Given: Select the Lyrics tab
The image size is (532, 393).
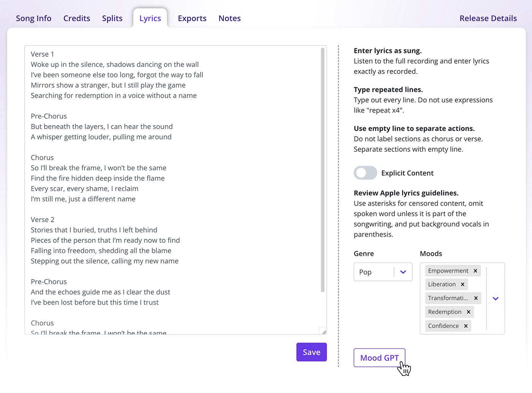Looking at the screenshot, I should pos(150,18).
